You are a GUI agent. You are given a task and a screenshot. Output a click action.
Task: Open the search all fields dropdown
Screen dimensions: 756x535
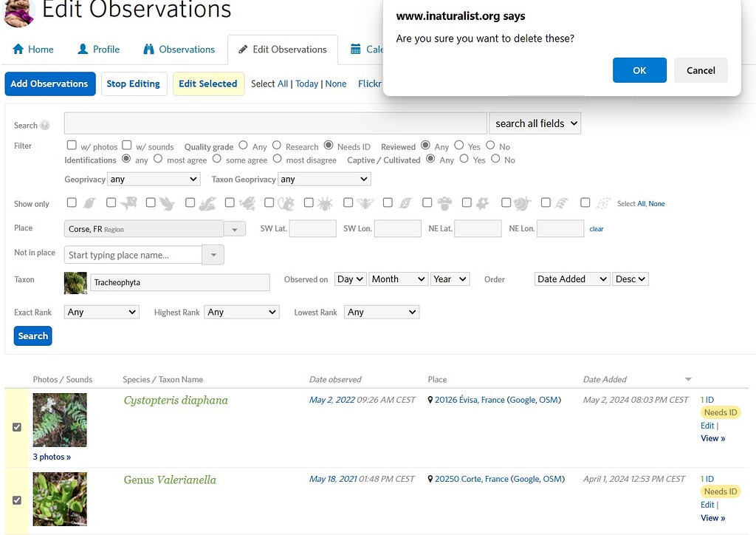535,123
